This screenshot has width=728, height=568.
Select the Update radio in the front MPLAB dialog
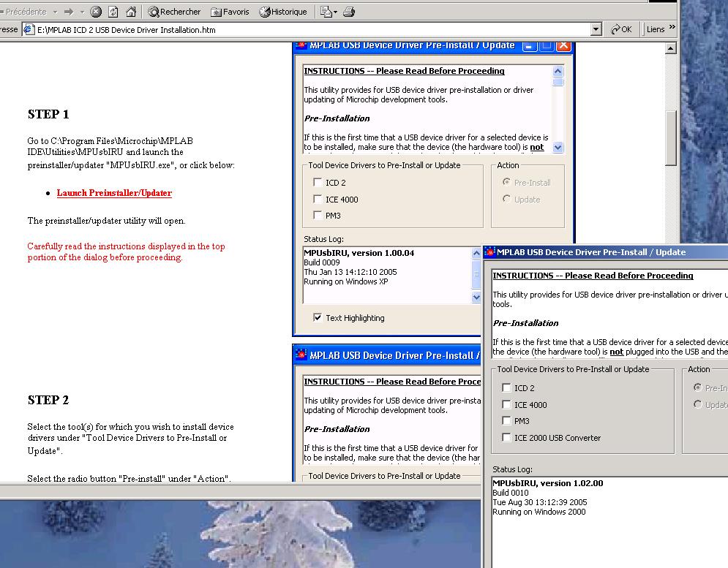click(x=697, y=404)
